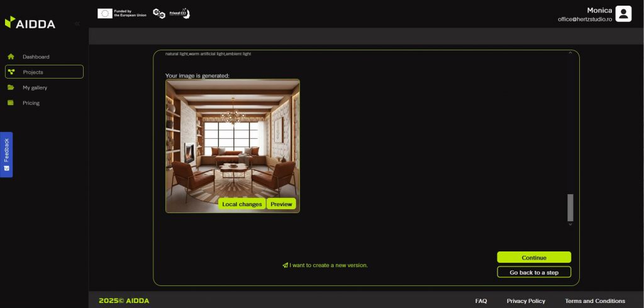Click the My gallery folder icon
This screenshot has width=644, height=308.
(11, 87)
